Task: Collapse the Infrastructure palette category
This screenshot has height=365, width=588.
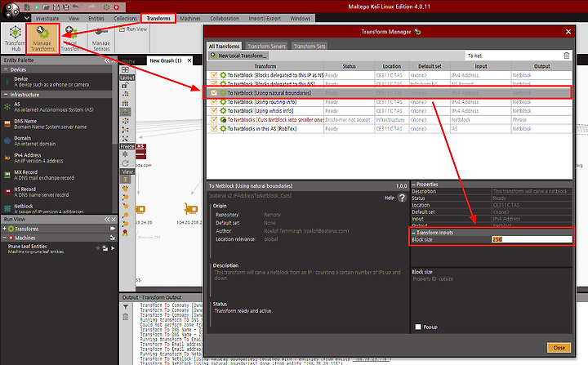Action: tap(6, 95)
